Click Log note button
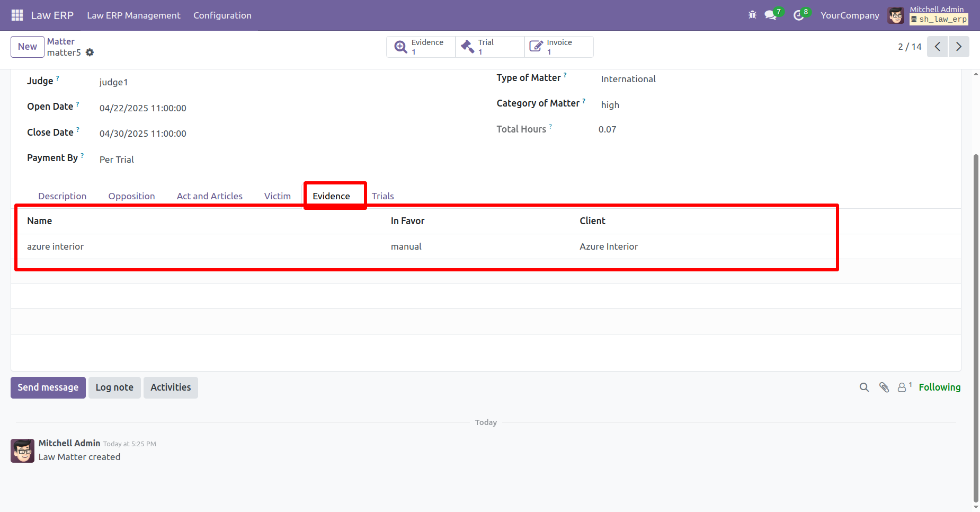This screenshot has height=512, width=980. pyautogui.click(x=114, y=387)
